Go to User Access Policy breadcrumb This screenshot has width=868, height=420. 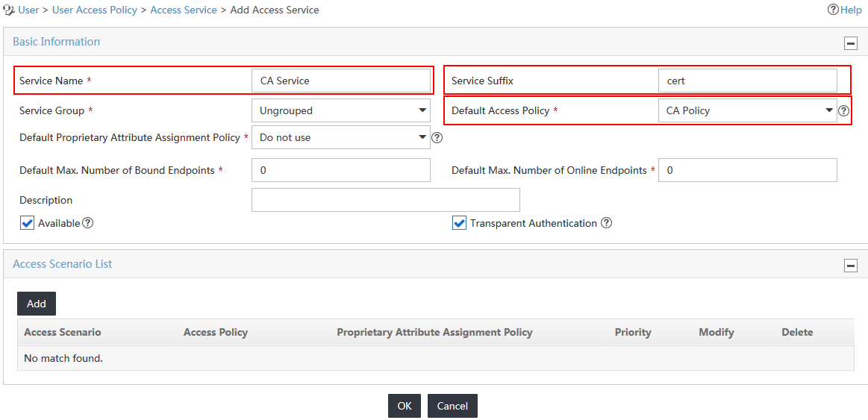click(95, 10)
